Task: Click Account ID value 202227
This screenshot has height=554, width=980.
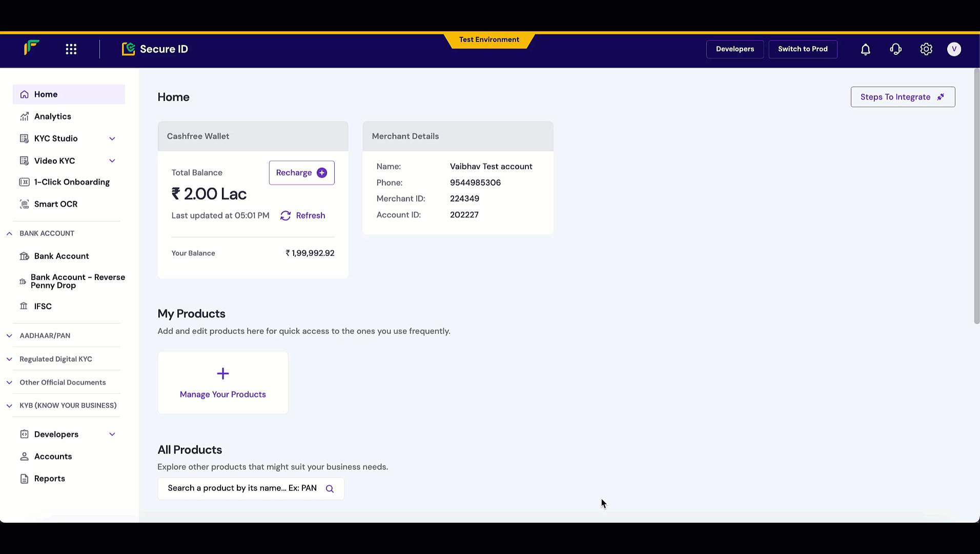Action: point(464,215)
